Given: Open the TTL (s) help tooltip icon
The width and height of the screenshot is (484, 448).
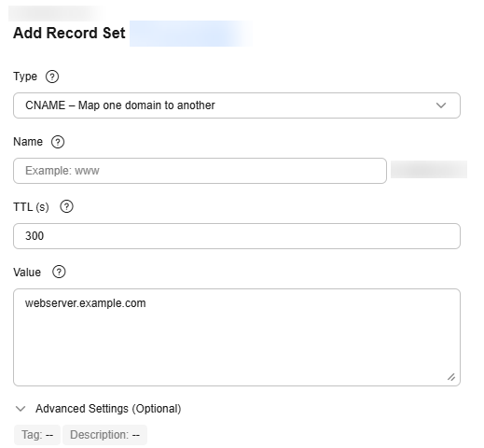Looking at the screenshot, I should click(x=66, y=206).
